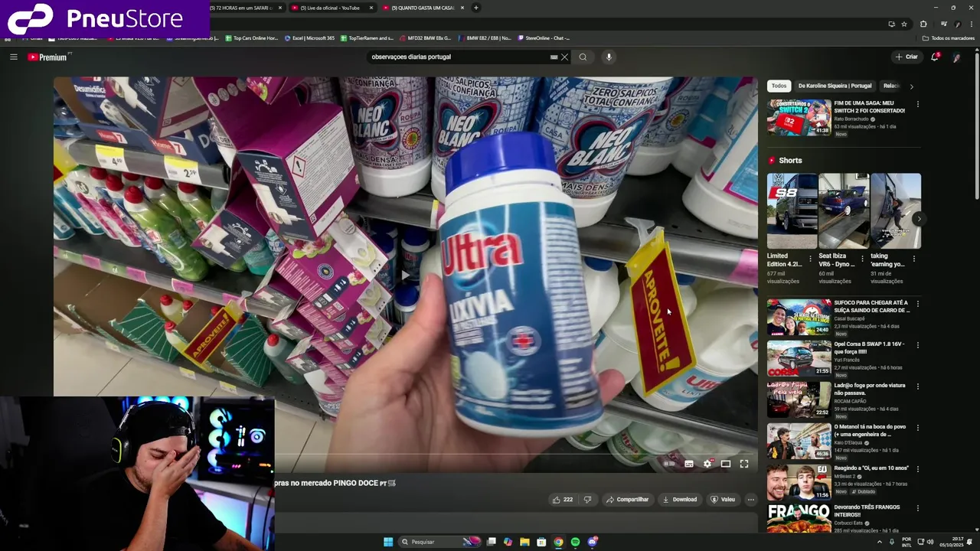Enter fullscreen mode in player
This screenshot has height=551, width=980.
[744, 464]
